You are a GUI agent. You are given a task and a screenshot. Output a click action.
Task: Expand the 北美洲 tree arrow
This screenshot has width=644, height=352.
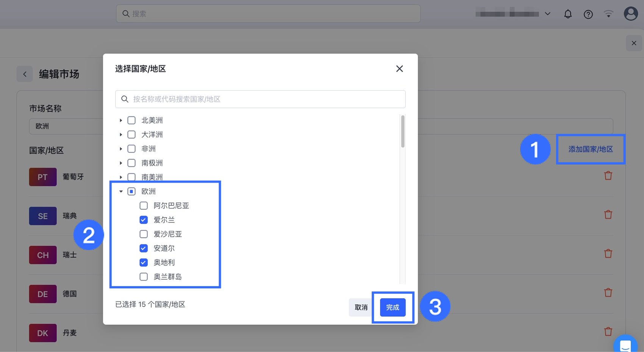[x=121, y=120]
